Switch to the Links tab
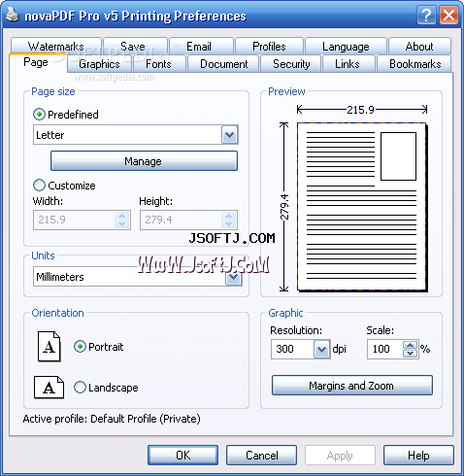 [348, 64]
